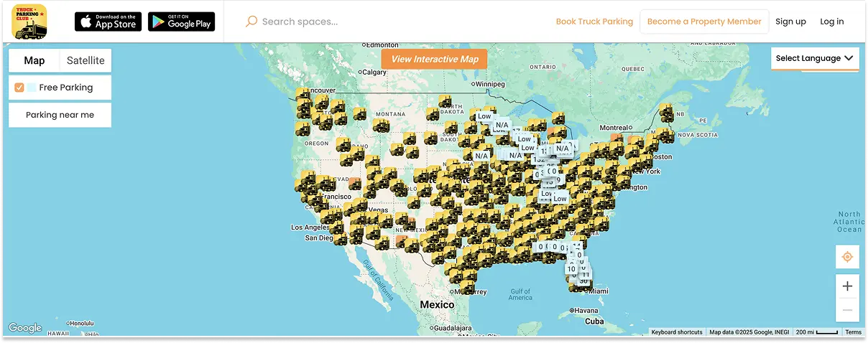Click the North Atlantic Ocean label
The image size is (868, 343).
[x=849, y=222]
